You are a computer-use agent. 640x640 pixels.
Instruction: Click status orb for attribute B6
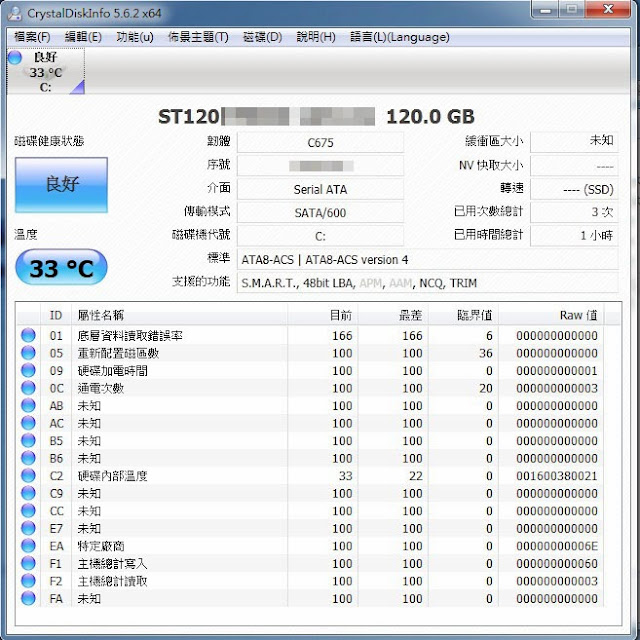pos(28,458)
